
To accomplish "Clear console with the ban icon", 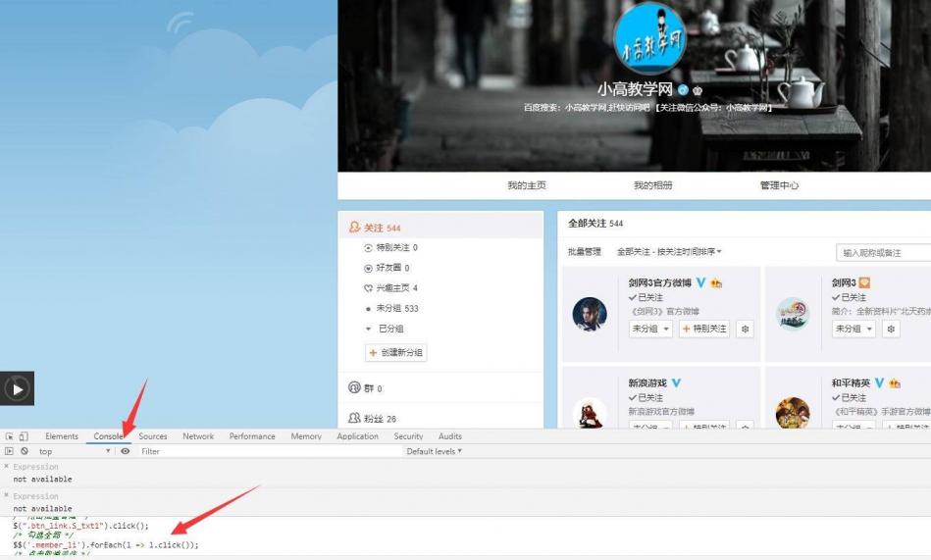I will coord(25,451).
